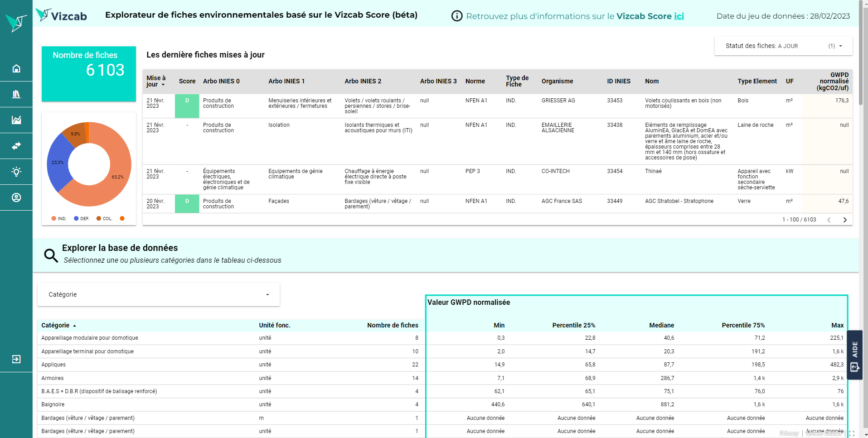868x438 pixels.
Task: Select 'Volets coulissants en bois' cell
Action: (x=683, y=103)
